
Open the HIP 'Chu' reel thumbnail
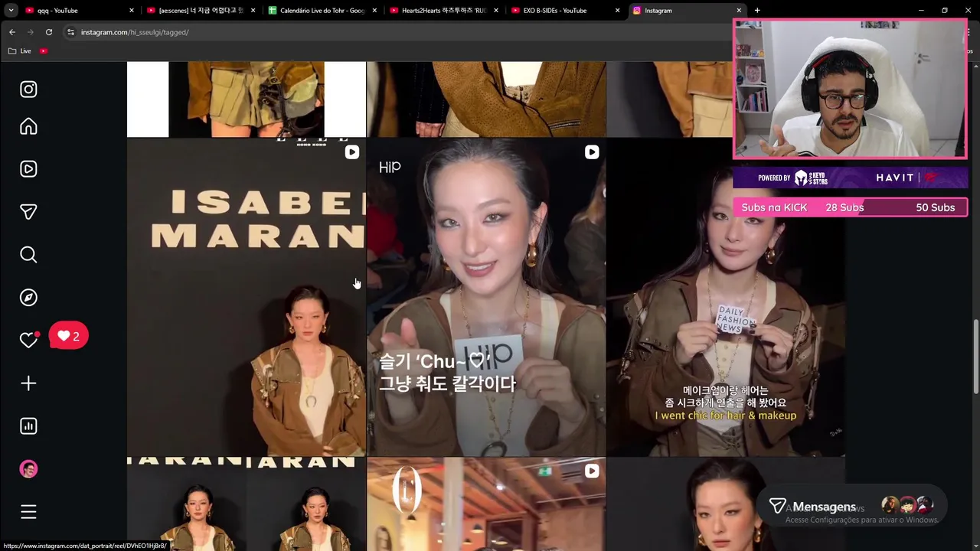[486, 297]
